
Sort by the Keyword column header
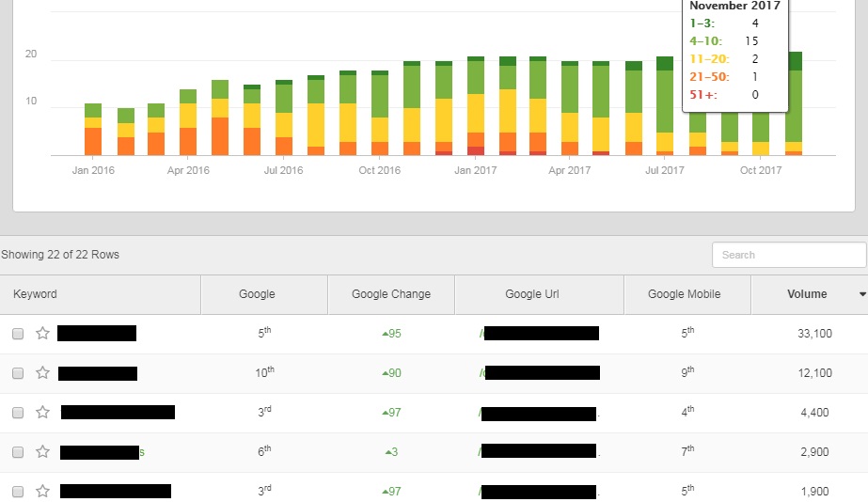(35, 294)
